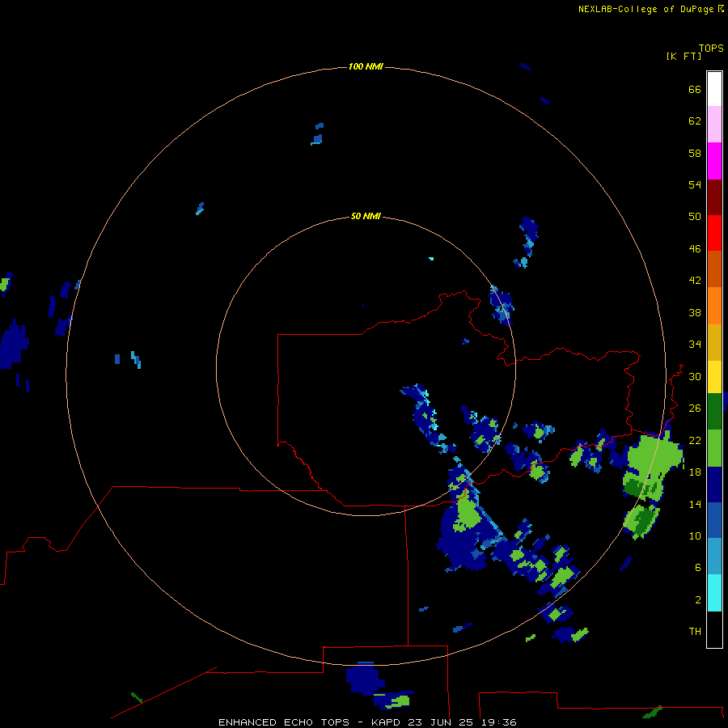728x728 pixels.
Task: Click the [K FT] units label
Action: click(684, 56)
